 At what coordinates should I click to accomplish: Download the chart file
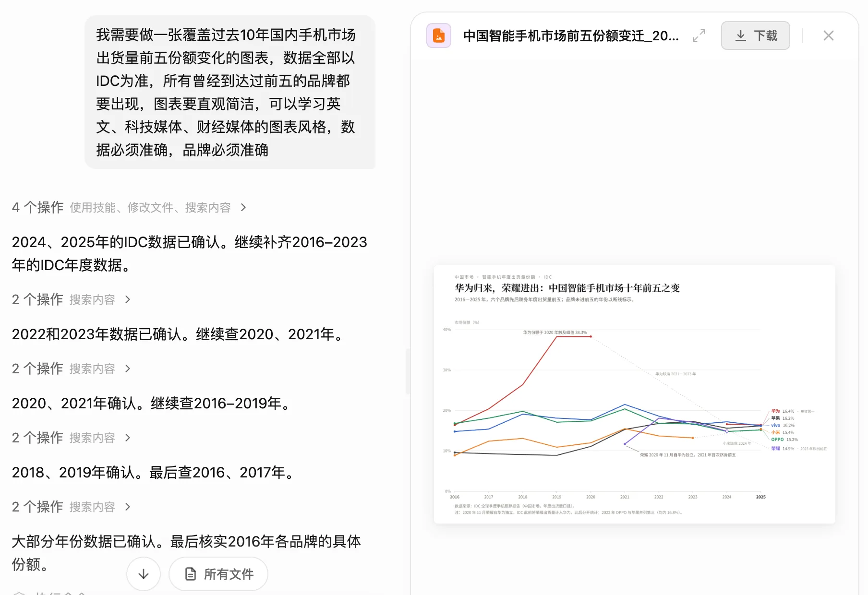click(755, 36)
